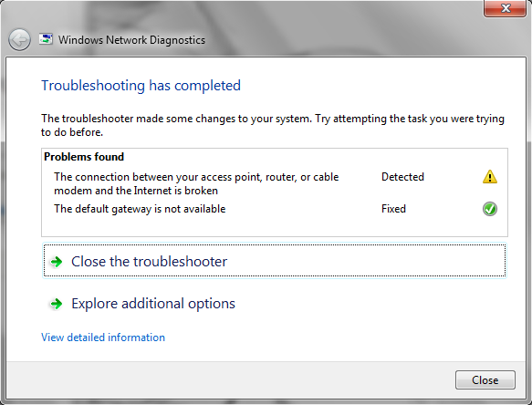Click empty area of Problems found list

coord(275,226)
